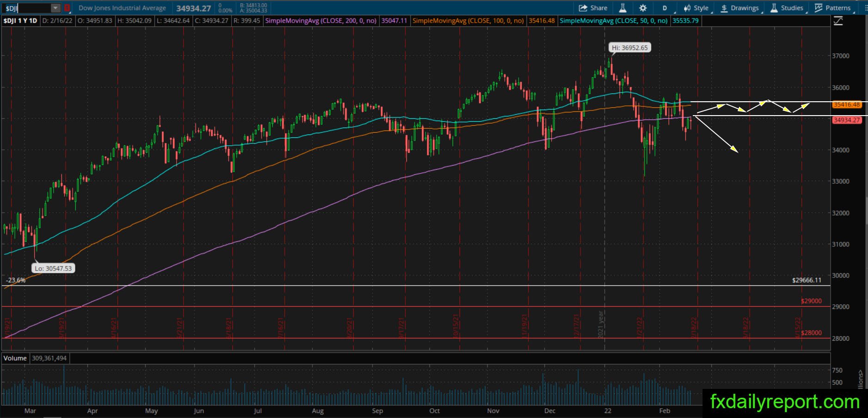The height and width of the screenshot is (418, 868).
Task: Click the 36000 price axis label
Action: tap(840, 87)
